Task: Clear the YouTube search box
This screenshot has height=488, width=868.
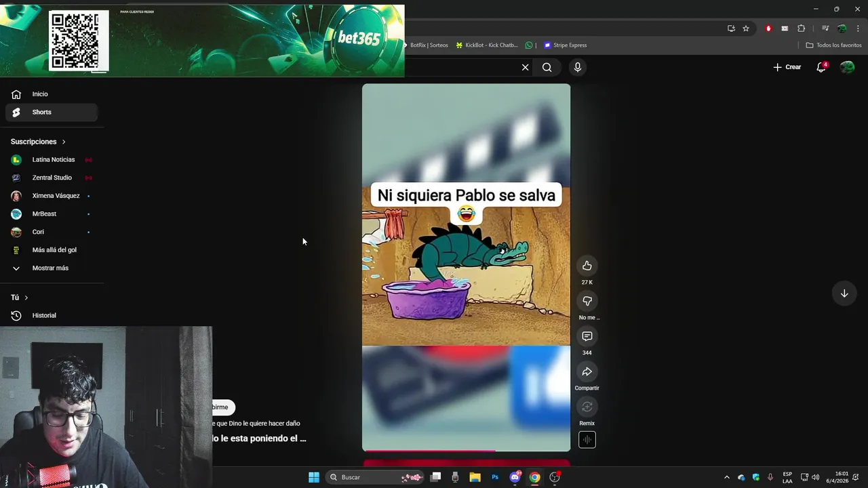Action: 525,67
